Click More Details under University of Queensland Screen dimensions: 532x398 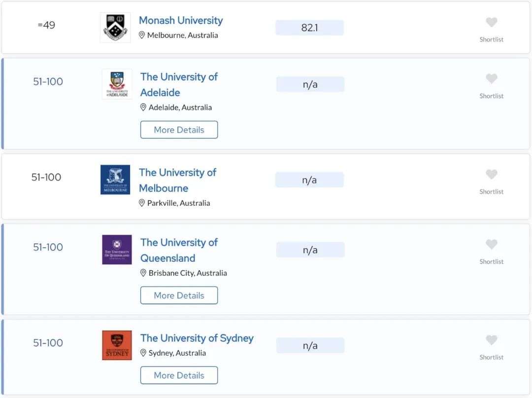(x=179, y=295)
